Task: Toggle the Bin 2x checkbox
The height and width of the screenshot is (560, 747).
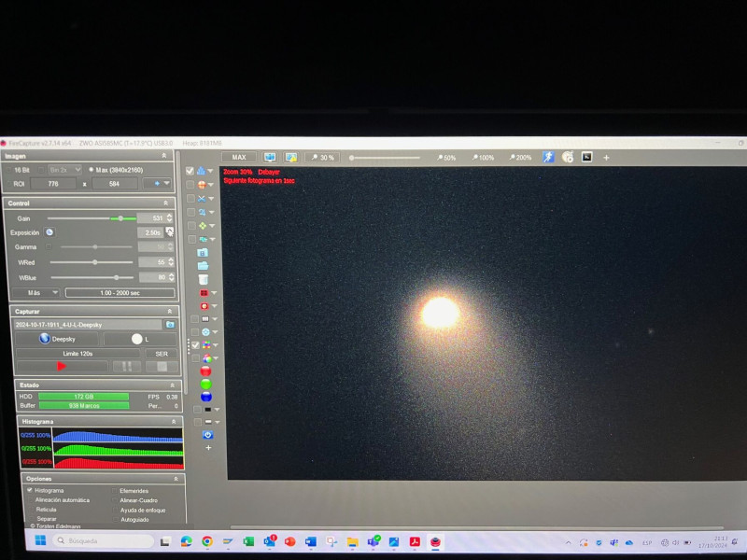Action: pos(41,170)
